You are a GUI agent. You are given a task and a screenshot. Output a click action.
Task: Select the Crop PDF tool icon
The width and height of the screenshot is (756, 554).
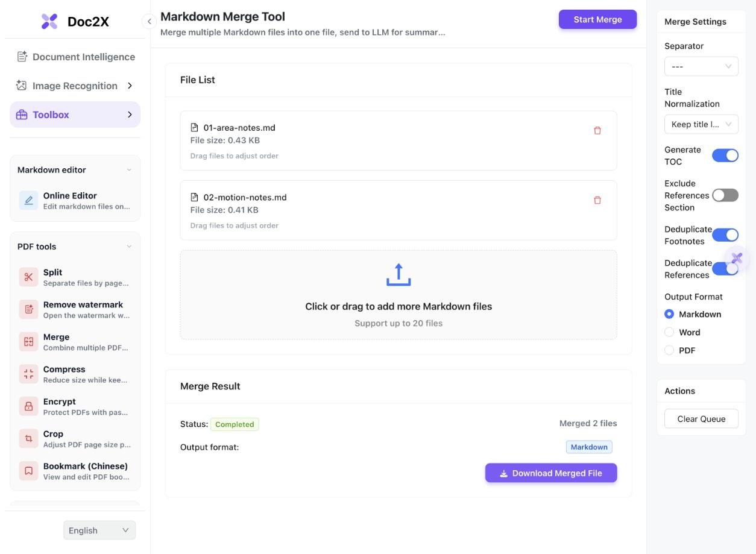28,439
